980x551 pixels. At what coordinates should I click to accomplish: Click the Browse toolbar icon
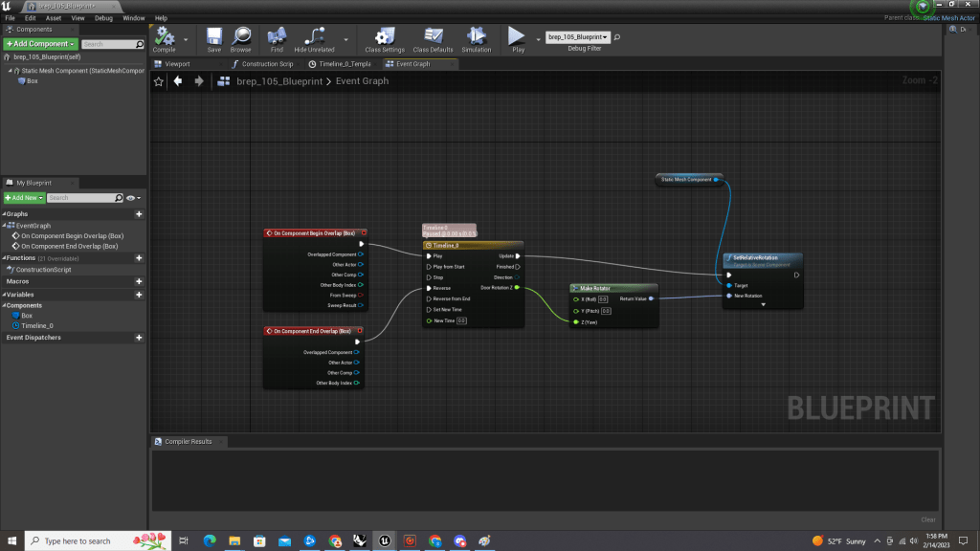click(240, 38)
